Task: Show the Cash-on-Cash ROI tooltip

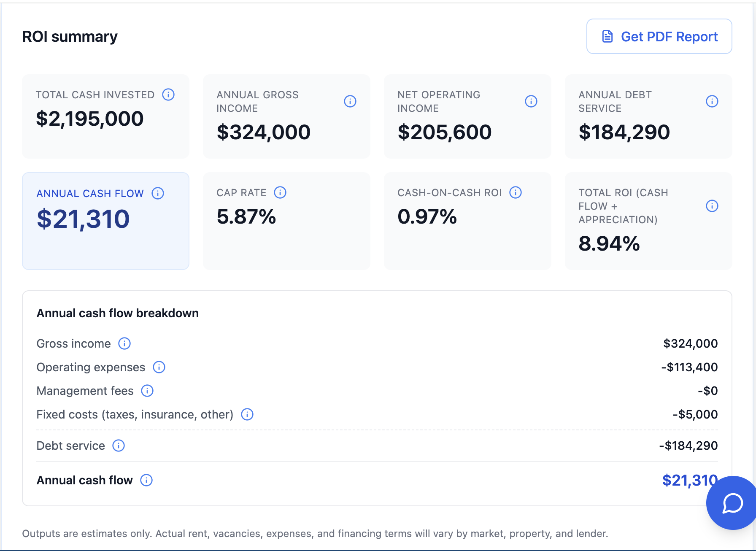Action: pyautogui.click(x=515, y=192)
